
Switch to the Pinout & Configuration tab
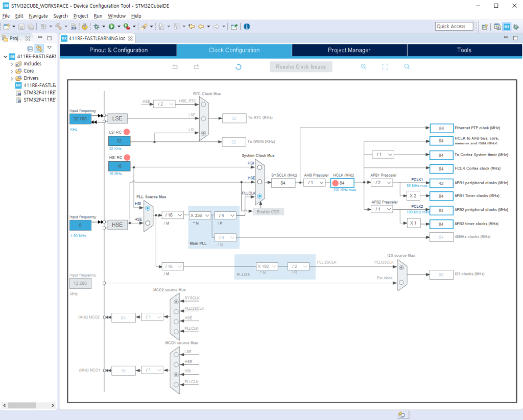point(118,50)
